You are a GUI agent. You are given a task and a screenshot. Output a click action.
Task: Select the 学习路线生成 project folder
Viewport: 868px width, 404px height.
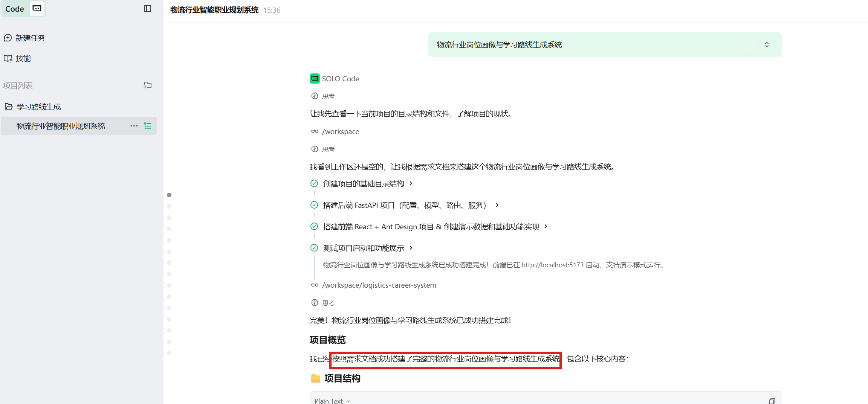coord(38,107)
